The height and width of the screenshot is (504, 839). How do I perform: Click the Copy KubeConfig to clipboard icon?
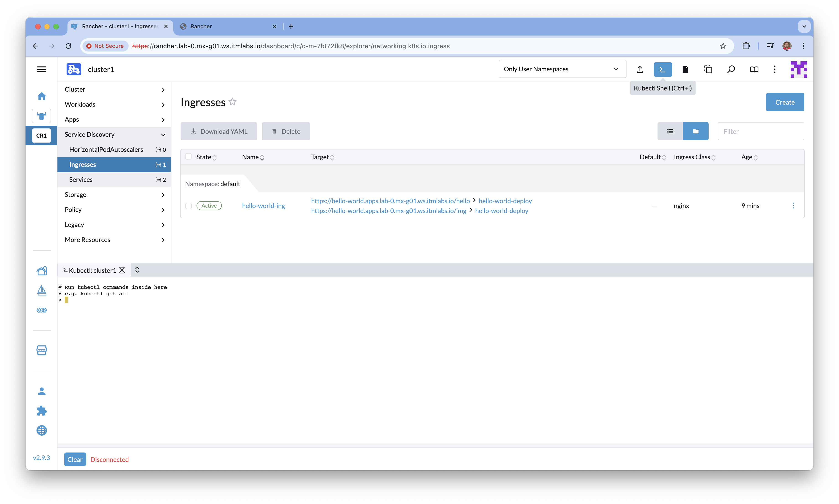coord(708,69)
